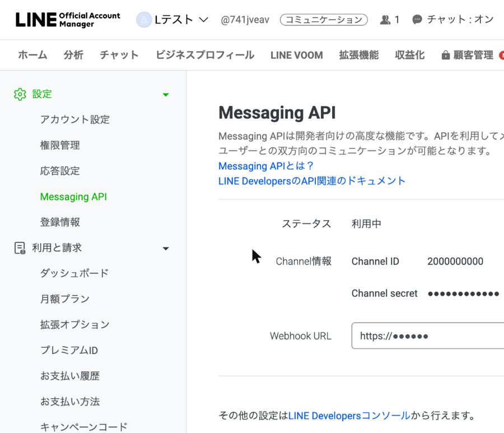Click the 利用中 status text

tap(366, 224)
